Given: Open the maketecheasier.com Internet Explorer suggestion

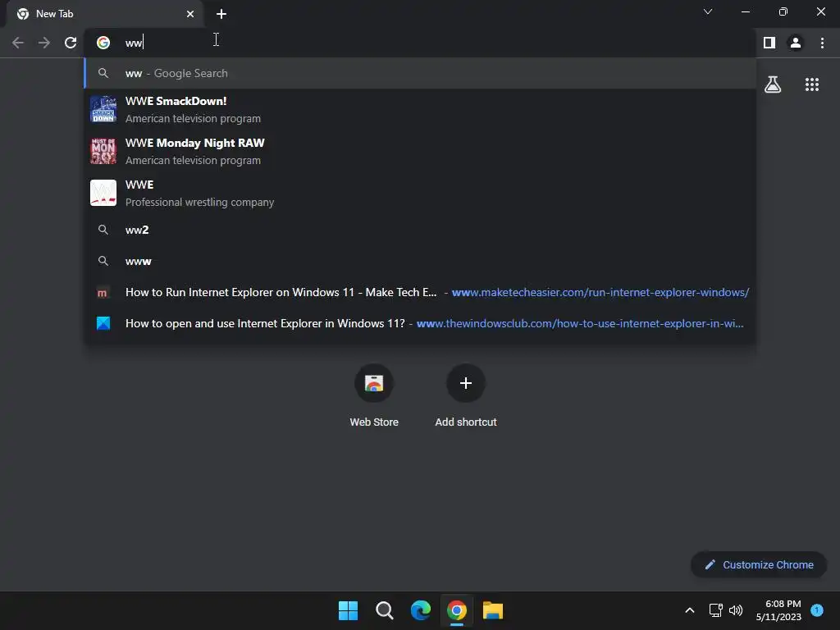Looking at the screenshot, I should coord(420,293).
